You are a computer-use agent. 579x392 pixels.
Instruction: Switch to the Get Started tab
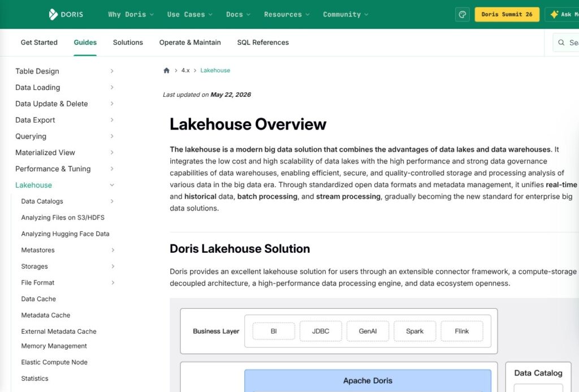(39, 42)
